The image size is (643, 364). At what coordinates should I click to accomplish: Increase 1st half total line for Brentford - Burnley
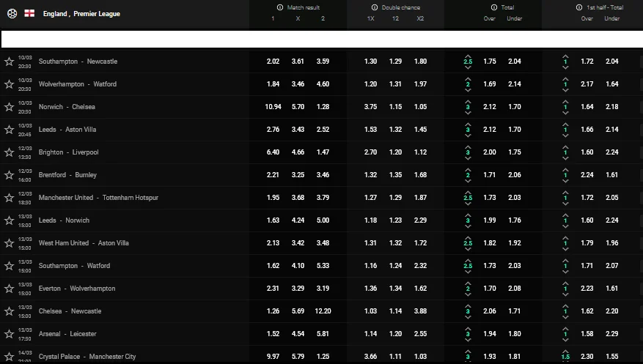click(x=565, y=168)
